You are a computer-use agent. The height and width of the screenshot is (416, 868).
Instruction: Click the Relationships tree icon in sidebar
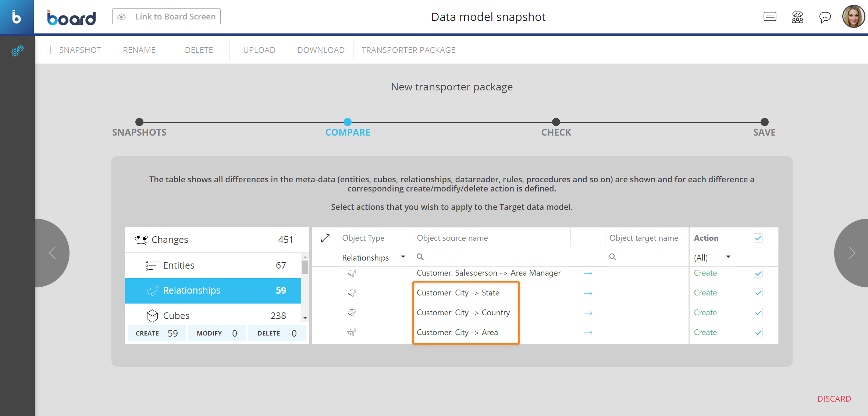(x=152, y=291)
